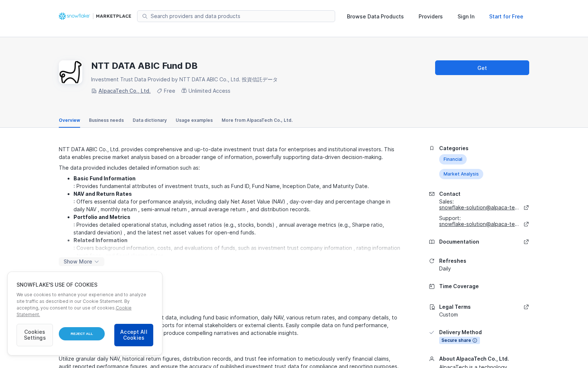
Task: Click the NTT DATA ABIC Fund DB title
Action: tap(144, 66)
